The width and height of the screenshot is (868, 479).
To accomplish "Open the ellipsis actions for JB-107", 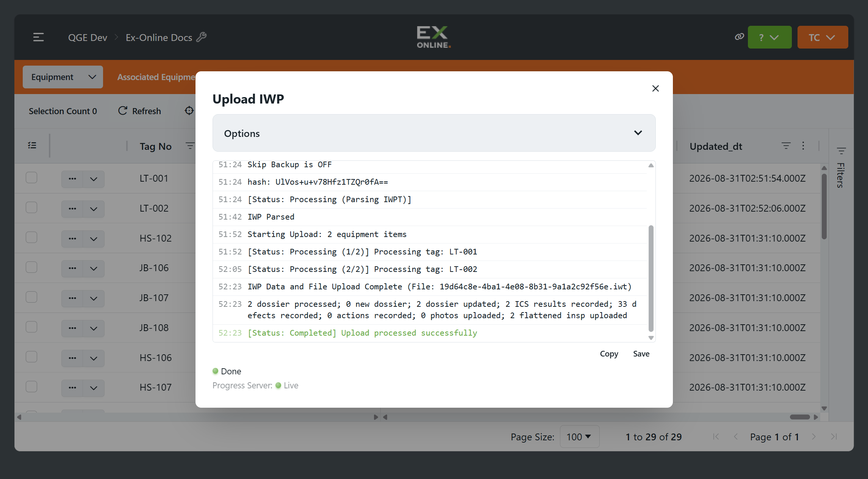I will tap(72, 298).
